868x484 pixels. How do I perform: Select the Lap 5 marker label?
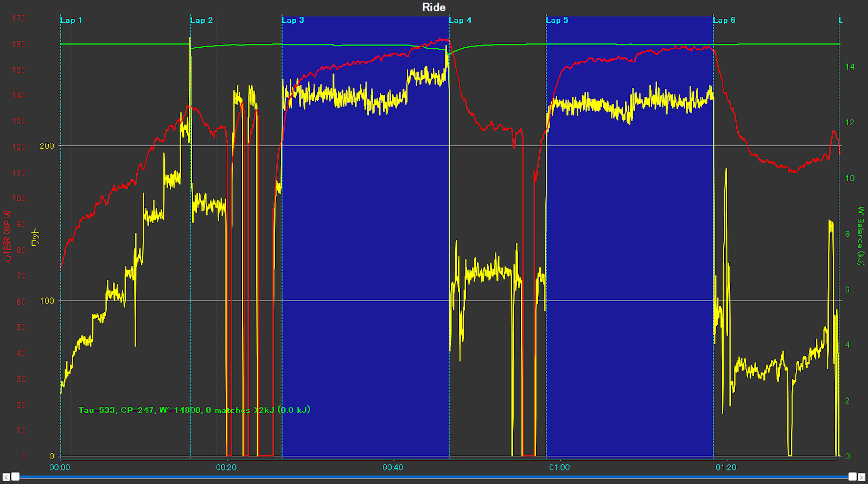pos(558,20)
